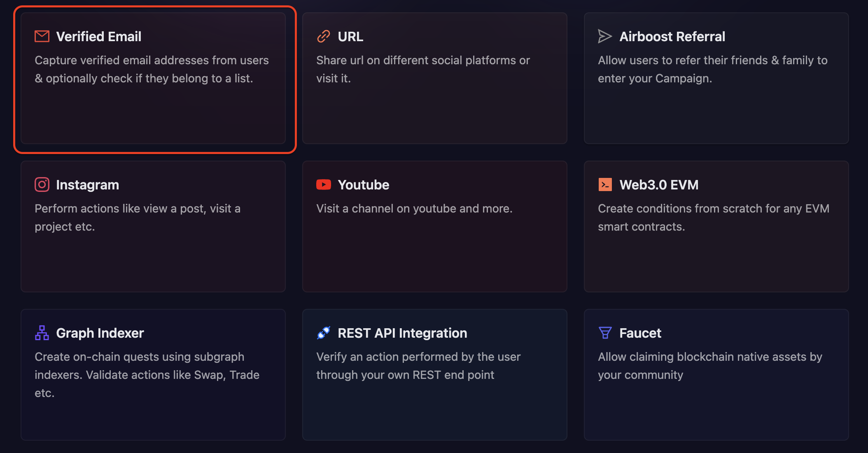
Task: Click the Airboost Referral paper plane icon
Action: [604, 36]
